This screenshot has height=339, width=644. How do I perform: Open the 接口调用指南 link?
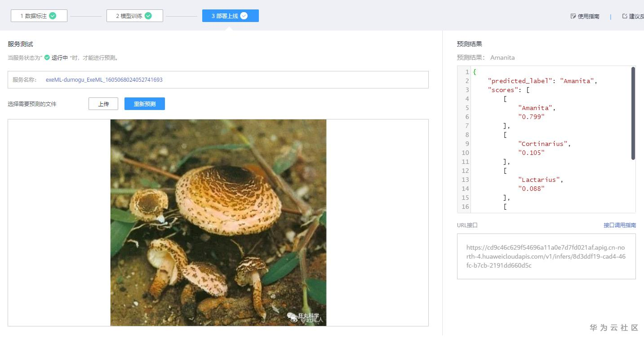tap(620, 225)
